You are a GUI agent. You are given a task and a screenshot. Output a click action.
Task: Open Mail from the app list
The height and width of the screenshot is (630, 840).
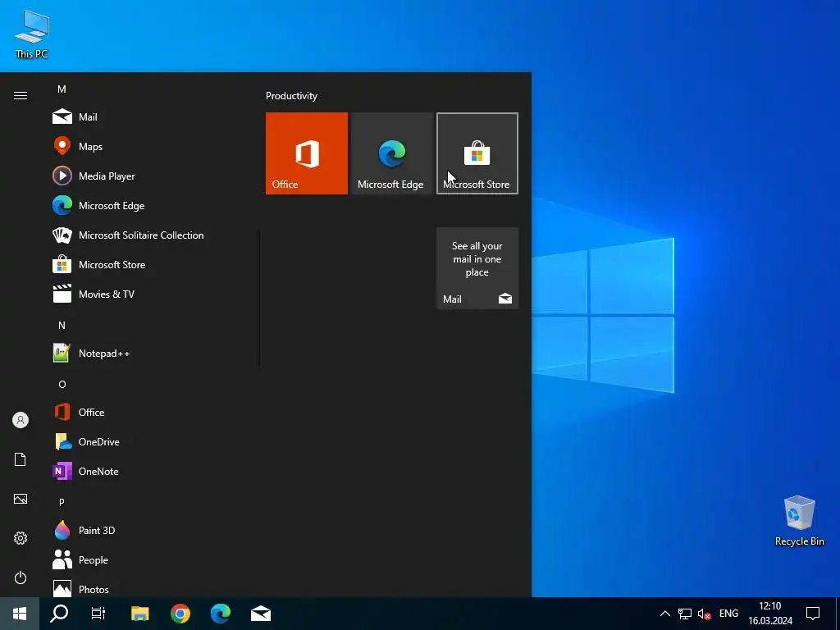click(x=152, y=116)
